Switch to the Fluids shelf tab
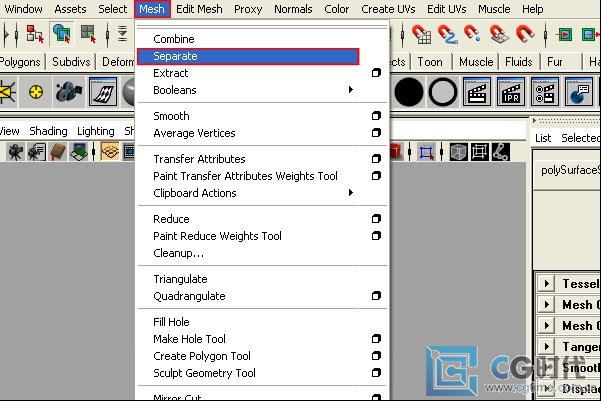Screen dimensions: 601x401 (x=519, y=62)
